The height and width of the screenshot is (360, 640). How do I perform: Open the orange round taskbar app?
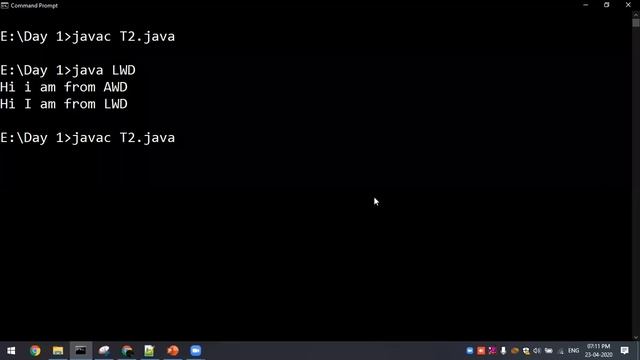click(173, 351)
